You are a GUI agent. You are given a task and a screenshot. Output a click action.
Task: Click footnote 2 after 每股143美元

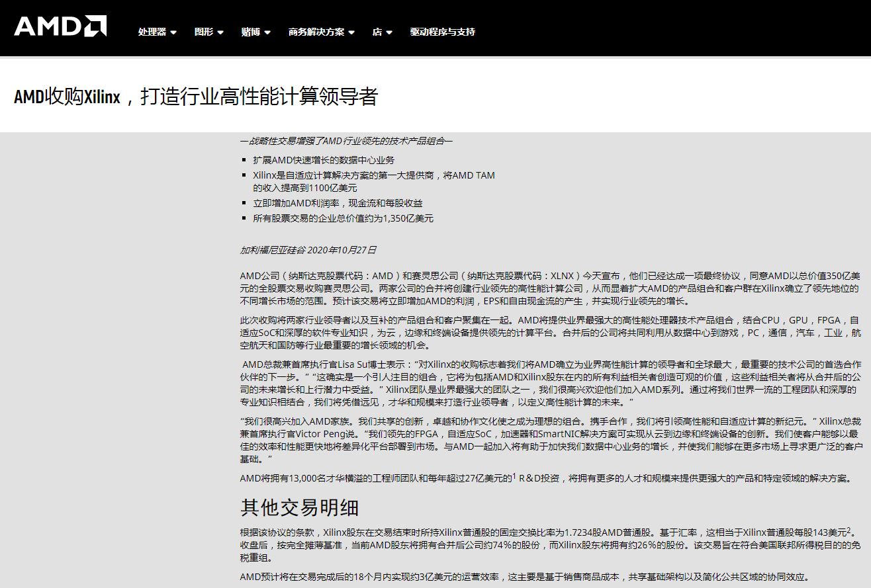tap(848, 529)
